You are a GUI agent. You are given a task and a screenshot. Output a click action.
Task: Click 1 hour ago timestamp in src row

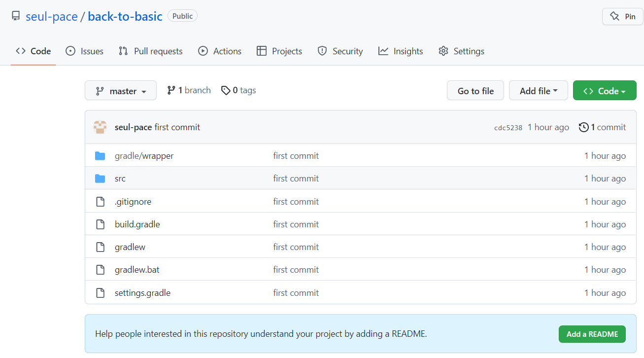(x=605, y=179)
